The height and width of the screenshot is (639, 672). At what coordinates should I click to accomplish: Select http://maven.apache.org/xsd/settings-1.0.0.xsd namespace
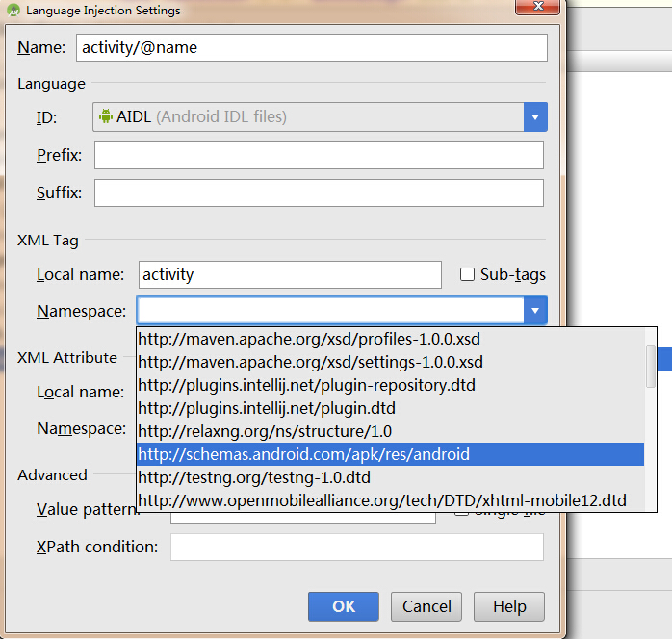[x=391, y=363]
